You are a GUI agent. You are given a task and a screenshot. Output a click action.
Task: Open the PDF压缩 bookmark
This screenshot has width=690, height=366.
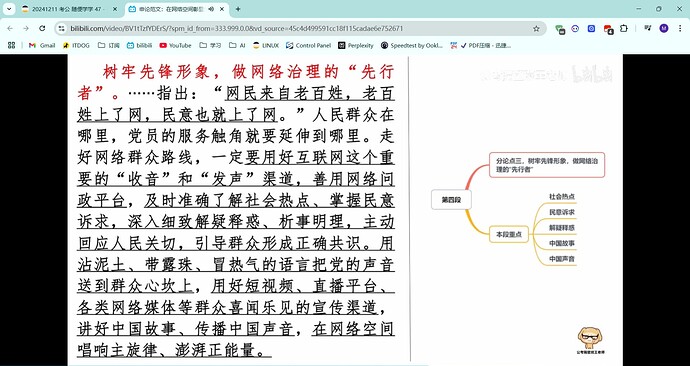click(481, 45)
